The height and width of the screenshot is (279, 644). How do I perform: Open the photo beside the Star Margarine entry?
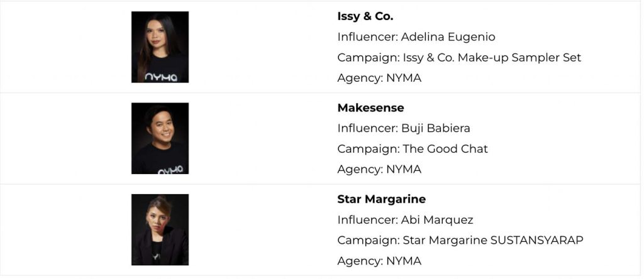pos(160,229)
